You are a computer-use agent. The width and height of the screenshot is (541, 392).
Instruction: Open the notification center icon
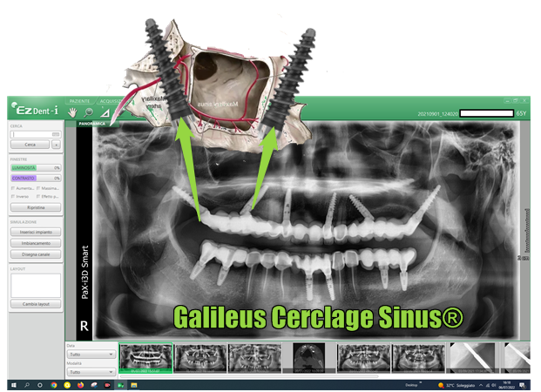point(523,385)
